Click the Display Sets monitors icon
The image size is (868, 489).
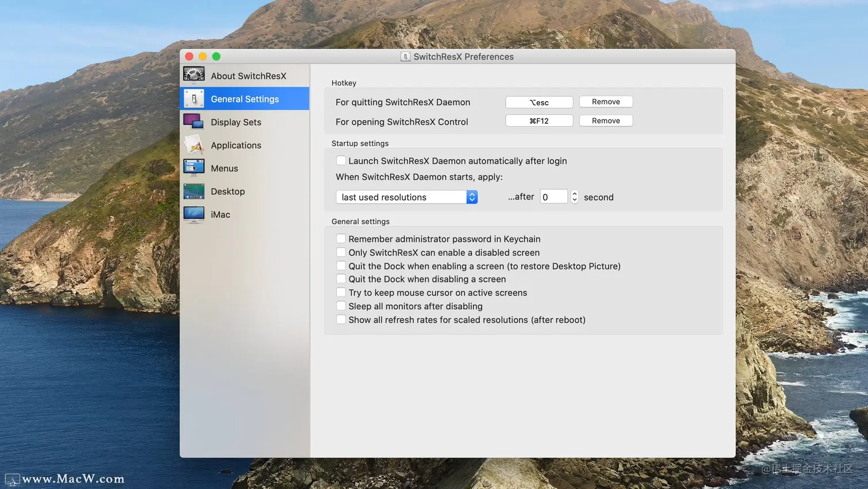click(x=194, y=122)
